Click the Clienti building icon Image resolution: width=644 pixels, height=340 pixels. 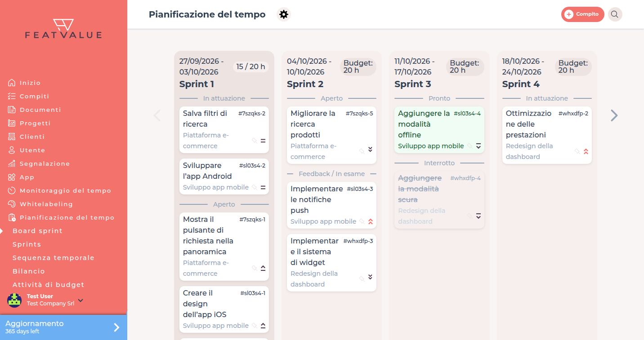pos(12,137)
